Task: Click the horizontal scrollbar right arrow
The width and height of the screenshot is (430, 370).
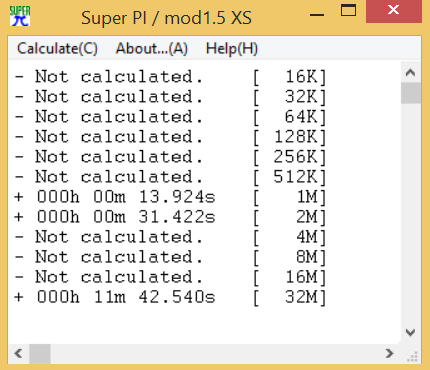Action: click(390, 353)
